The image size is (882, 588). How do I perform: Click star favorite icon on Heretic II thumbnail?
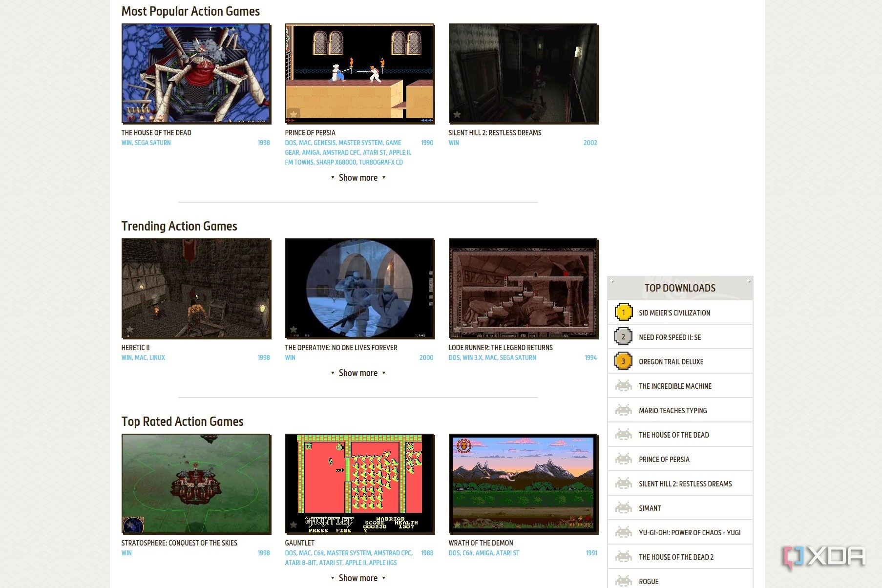130,330
